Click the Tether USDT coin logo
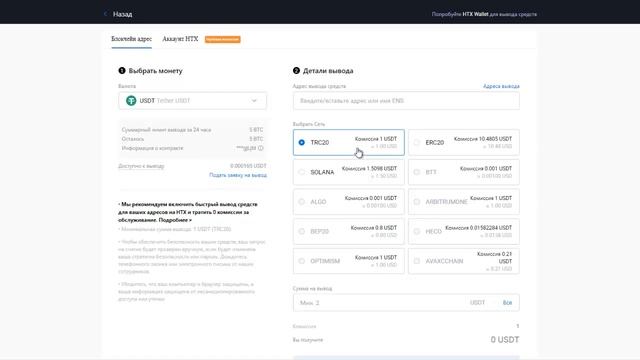 point(131,100)
